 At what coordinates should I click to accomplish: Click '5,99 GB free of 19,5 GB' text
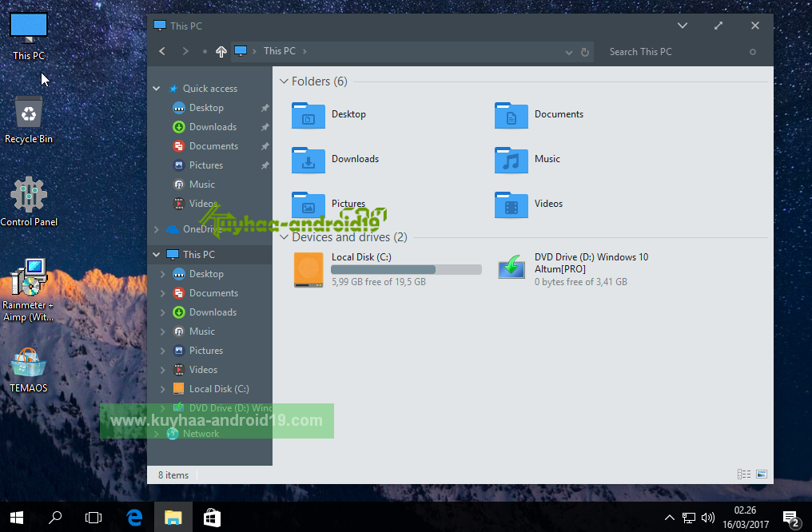pos(379,282)
